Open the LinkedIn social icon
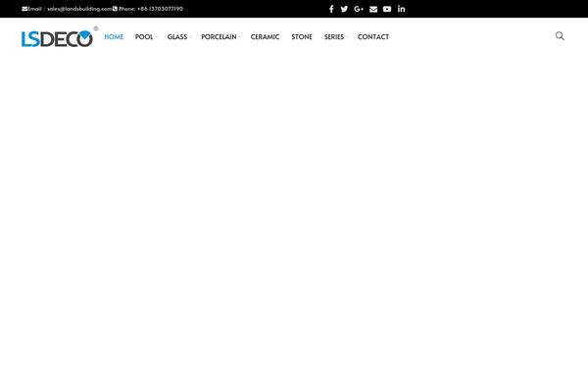Viewport: 588px width, 392px height. [401, 9]
